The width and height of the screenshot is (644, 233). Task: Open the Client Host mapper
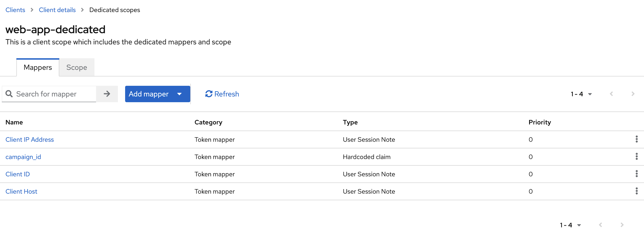click(21, 191)
